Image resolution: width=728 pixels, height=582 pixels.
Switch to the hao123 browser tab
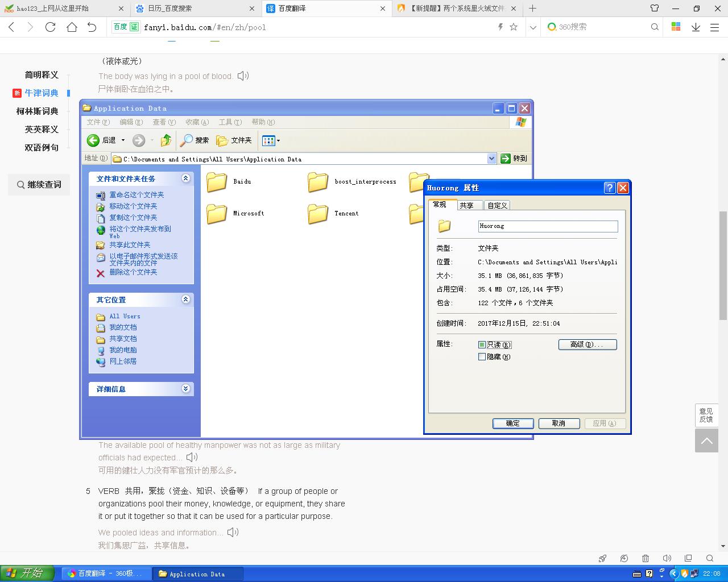click(x=65, y=9)
